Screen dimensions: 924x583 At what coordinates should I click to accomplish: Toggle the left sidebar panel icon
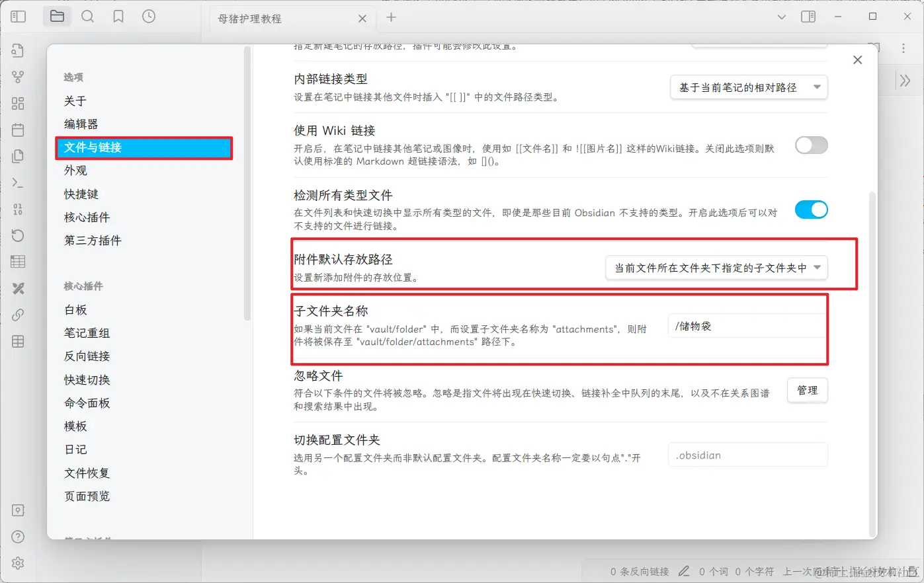18,17
